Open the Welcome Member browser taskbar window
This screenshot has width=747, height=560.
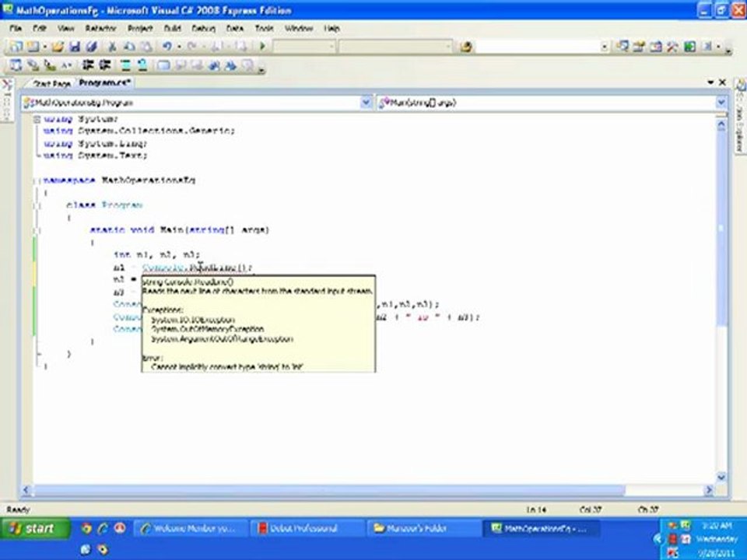tap(191, 529)
